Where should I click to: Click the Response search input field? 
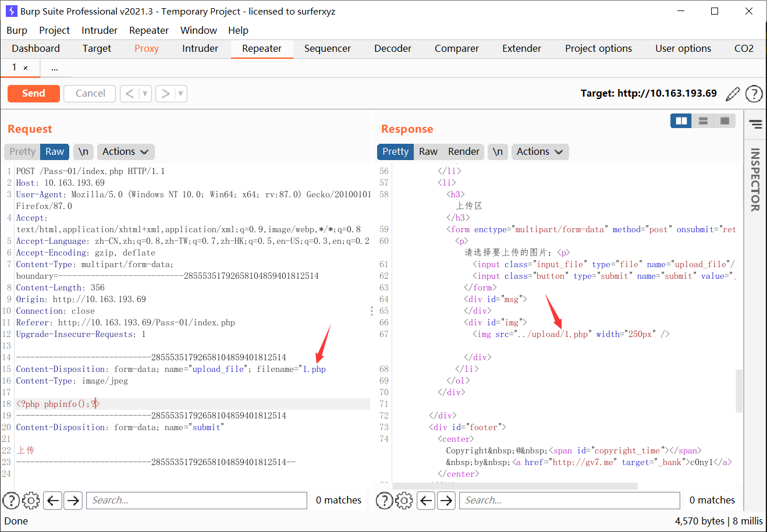[x=570, y=500]
